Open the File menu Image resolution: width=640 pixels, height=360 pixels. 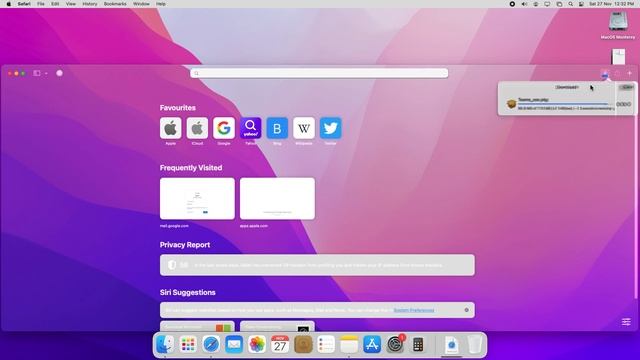click(41, 4)
